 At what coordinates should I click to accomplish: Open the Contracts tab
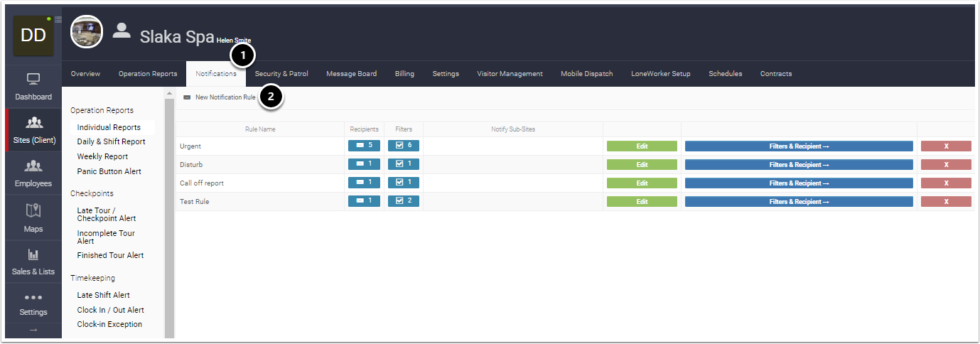coord(776,74)
